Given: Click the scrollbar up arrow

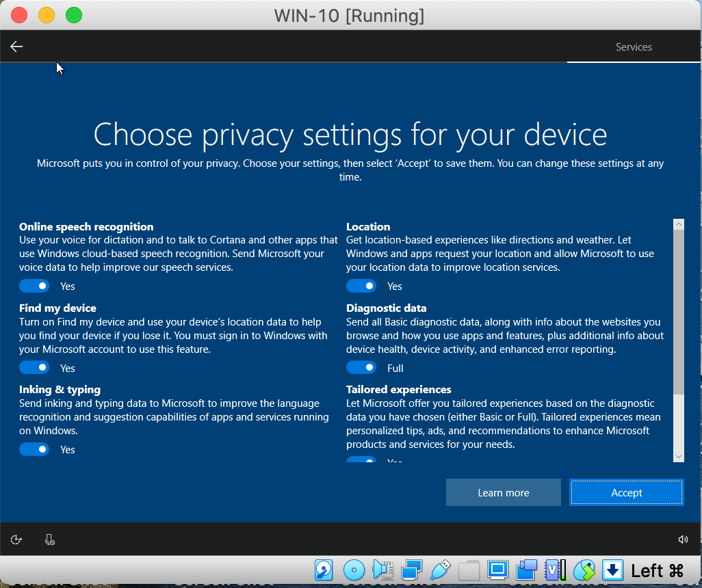Looking at the screenshot, I should tap(679, 224).
